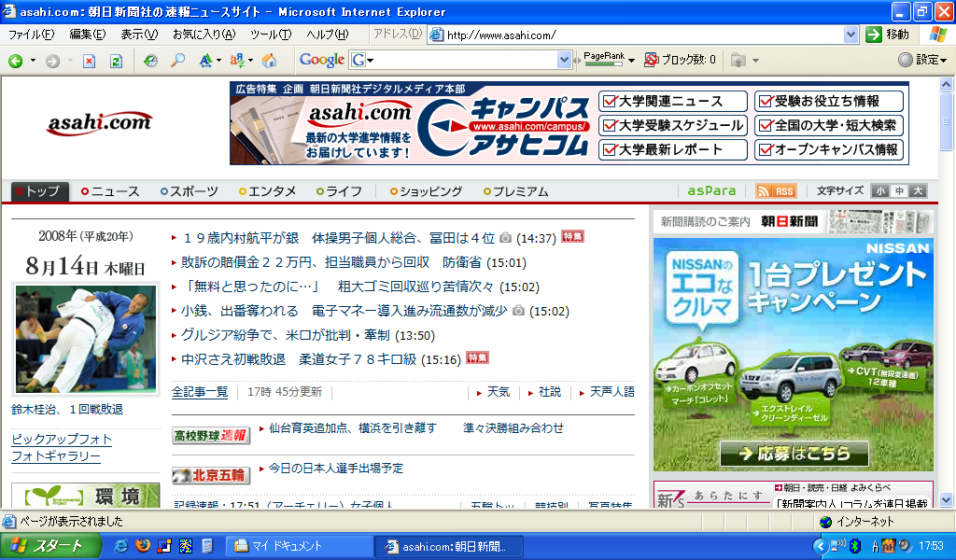Open the フォトギャラリー link
This screenshot has width=956, height=560.
pos(56,456)
